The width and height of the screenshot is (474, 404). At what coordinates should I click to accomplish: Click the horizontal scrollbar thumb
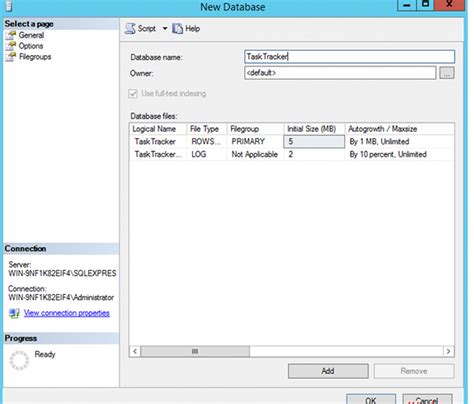click(195, 351)
